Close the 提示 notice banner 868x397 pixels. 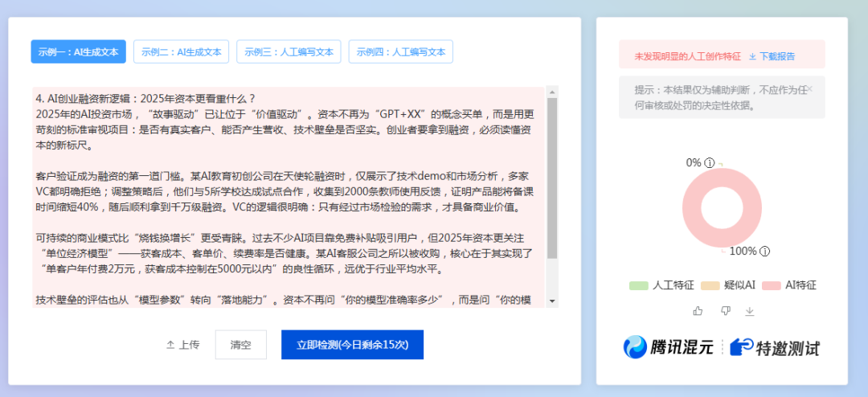[x=810, y=88]
